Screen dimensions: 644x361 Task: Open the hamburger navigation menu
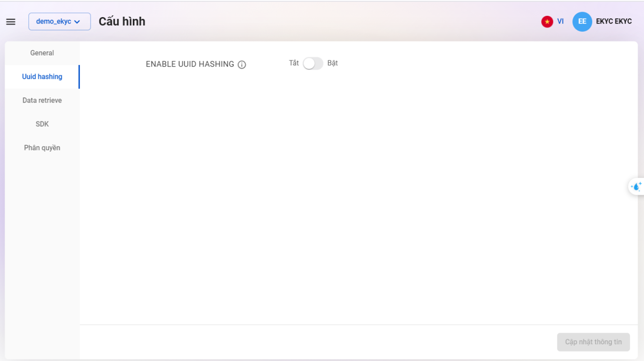click(10, 21)
